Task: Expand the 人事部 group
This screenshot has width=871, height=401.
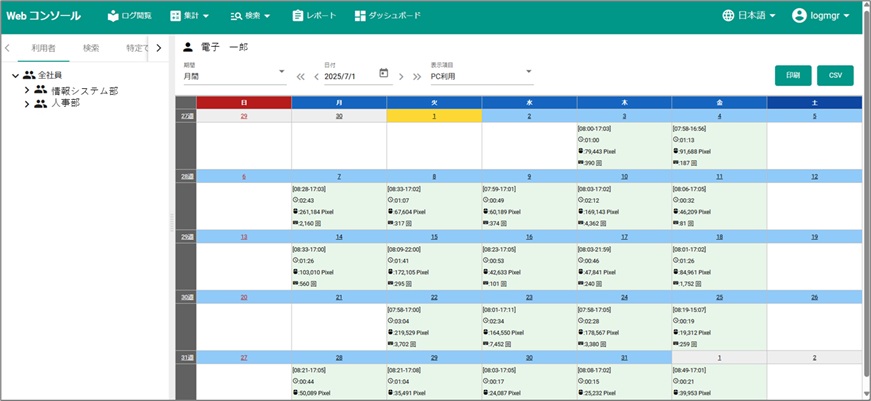Action: 27,103
